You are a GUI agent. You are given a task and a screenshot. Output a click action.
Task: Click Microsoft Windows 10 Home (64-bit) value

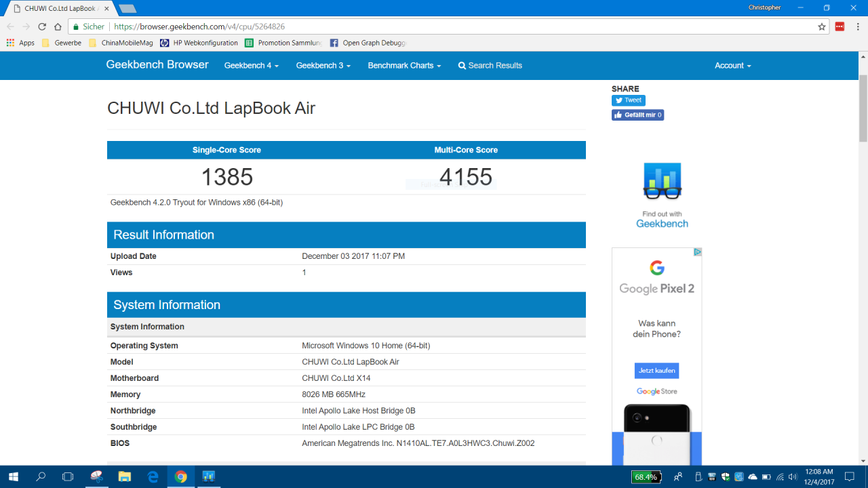(x=366, y=346)
